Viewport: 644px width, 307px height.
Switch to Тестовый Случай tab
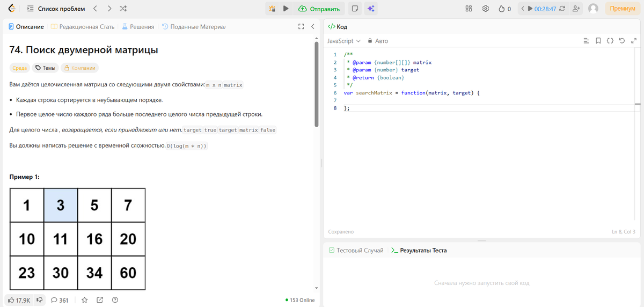(356, 251)
